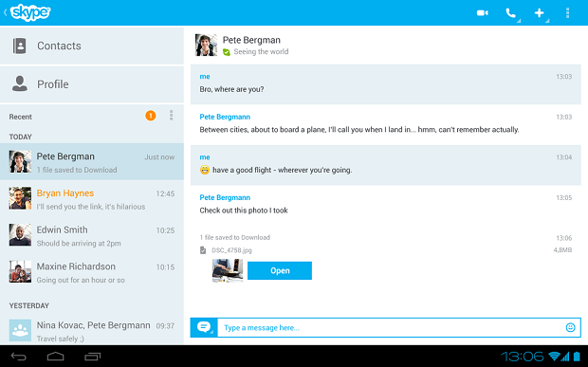
Task: Open Bryan Haynes conversation
Action: (92, 199)
